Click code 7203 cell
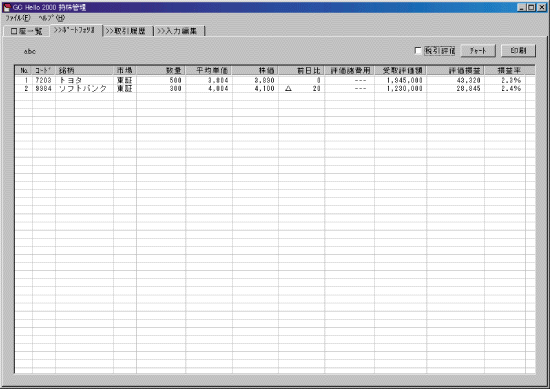The height and width of the screenshot is (389, 550). point(43,80)
